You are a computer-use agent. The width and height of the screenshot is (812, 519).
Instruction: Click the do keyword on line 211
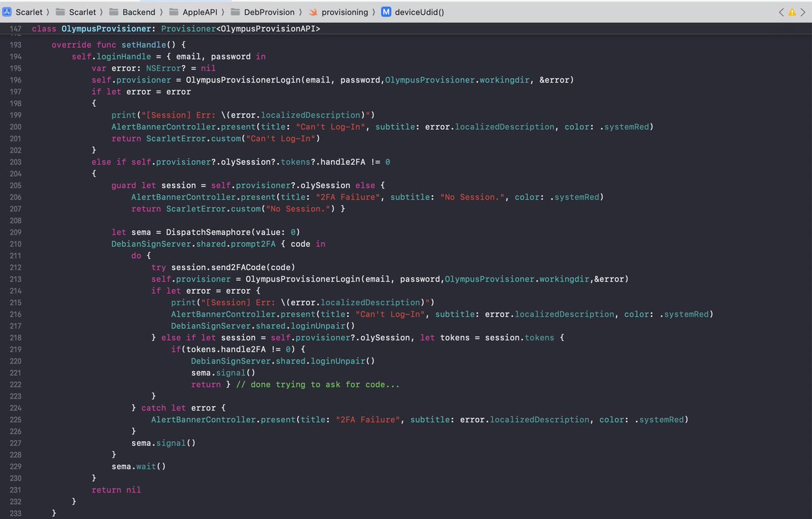[x=136, y=256]
